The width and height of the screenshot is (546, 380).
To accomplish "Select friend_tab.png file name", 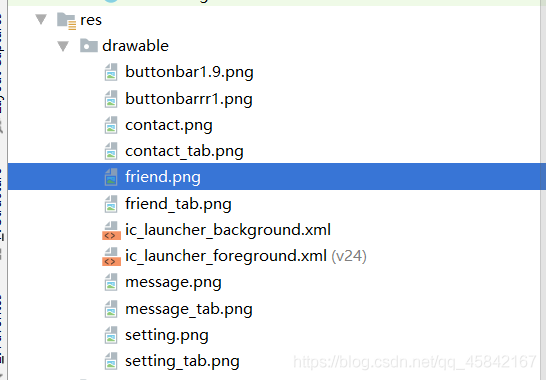I will pos(178,204).
